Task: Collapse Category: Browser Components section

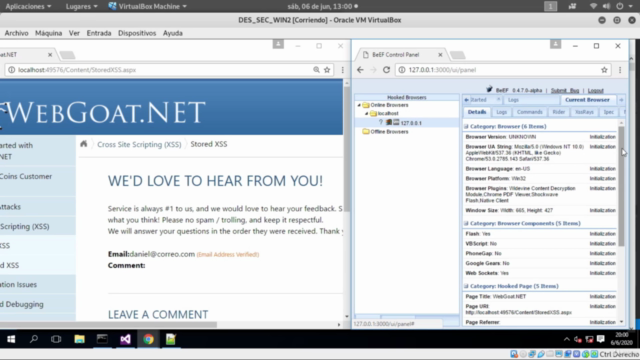Action: 466,223
